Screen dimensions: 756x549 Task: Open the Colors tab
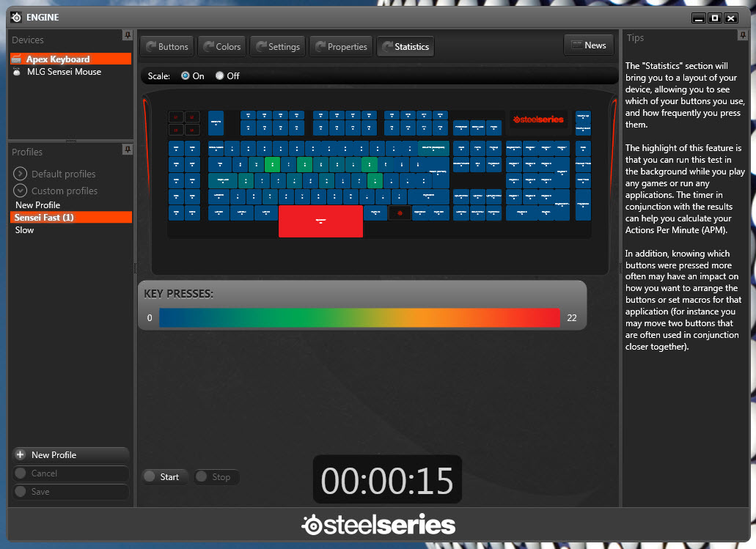(x=222, y=47)
